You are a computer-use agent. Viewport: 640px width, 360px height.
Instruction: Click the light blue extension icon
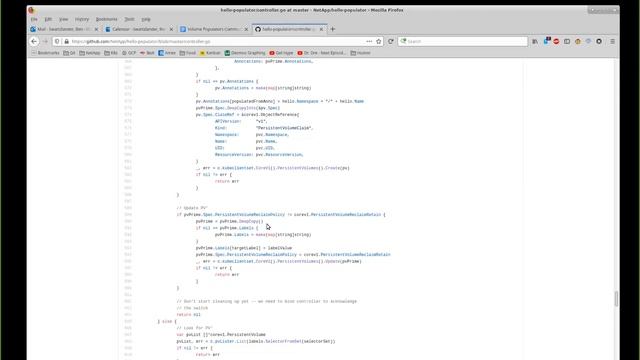(x=588, y=41)
